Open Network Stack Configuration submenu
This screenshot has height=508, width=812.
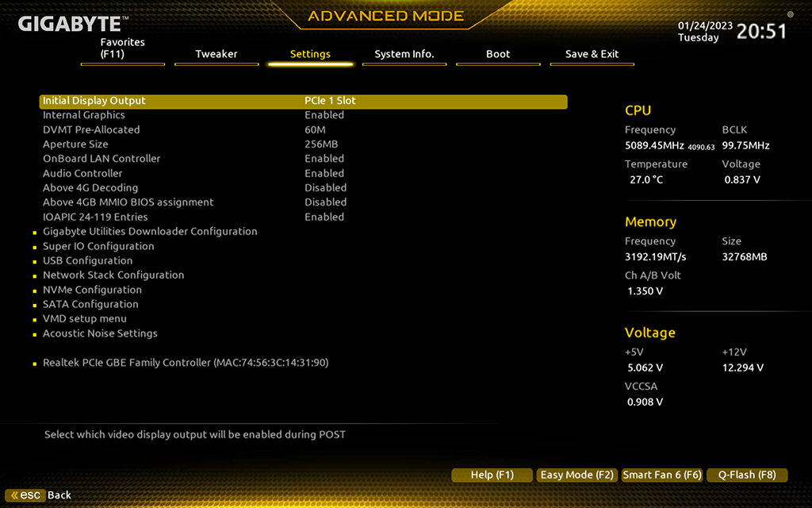tap(113, 275)
